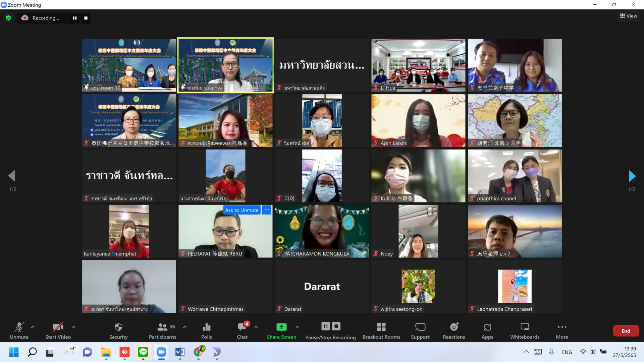
Task: Click Ask to Unmute on PEERAPAT's tile
Action: (241, 210)
